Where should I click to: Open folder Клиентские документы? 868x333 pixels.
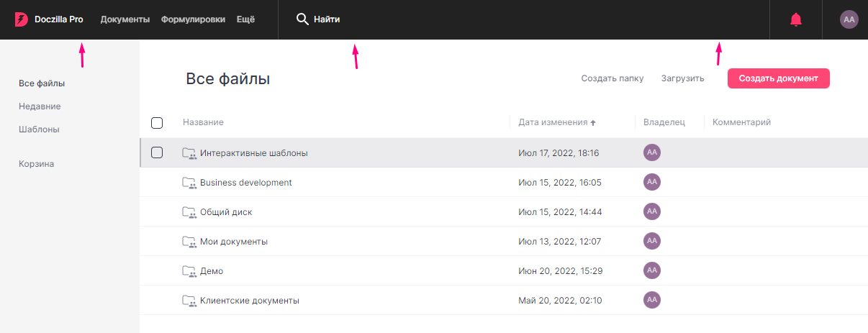[250, 301]
